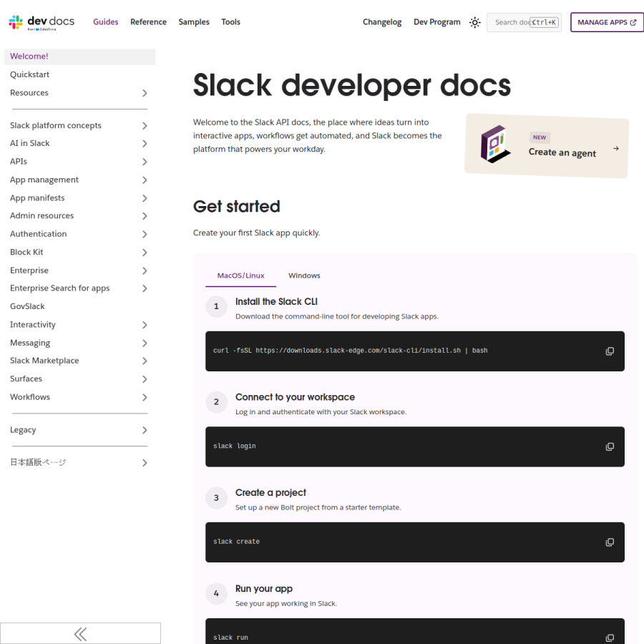Screen dimensions: 644x644
Task: Click the Get started heading
Action: [237, 207]
